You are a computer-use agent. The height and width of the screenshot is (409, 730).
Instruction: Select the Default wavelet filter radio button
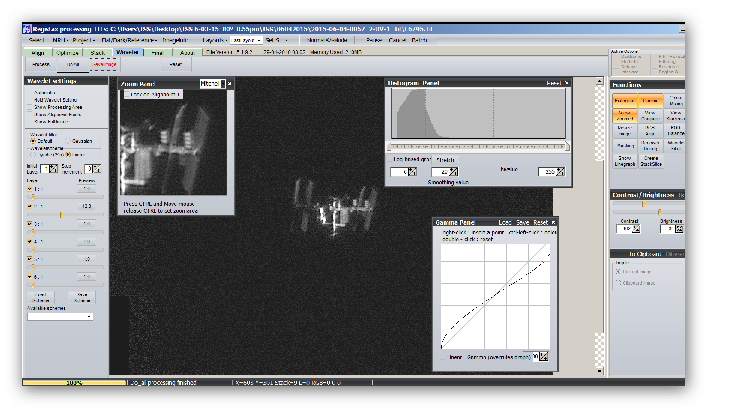click(35, 142)
